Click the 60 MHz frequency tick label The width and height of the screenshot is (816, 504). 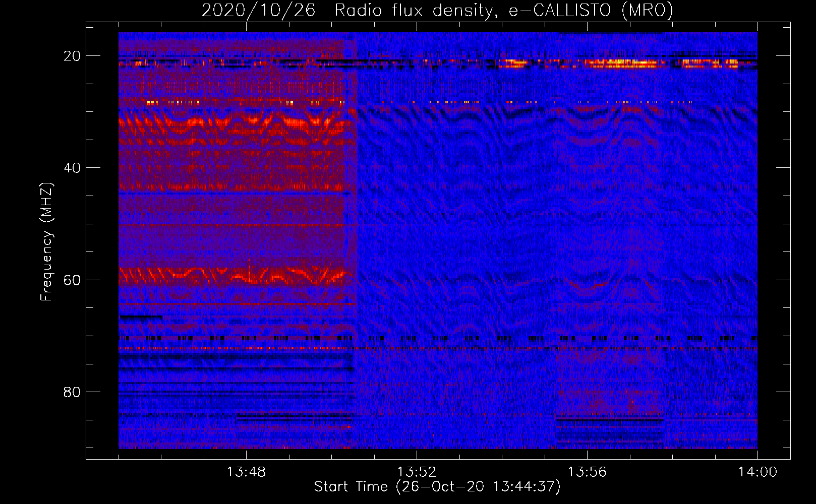72,280
